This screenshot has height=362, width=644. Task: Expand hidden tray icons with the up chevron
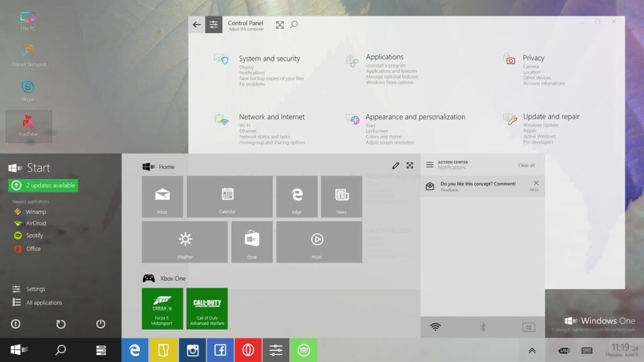click(x=531, y=351)
